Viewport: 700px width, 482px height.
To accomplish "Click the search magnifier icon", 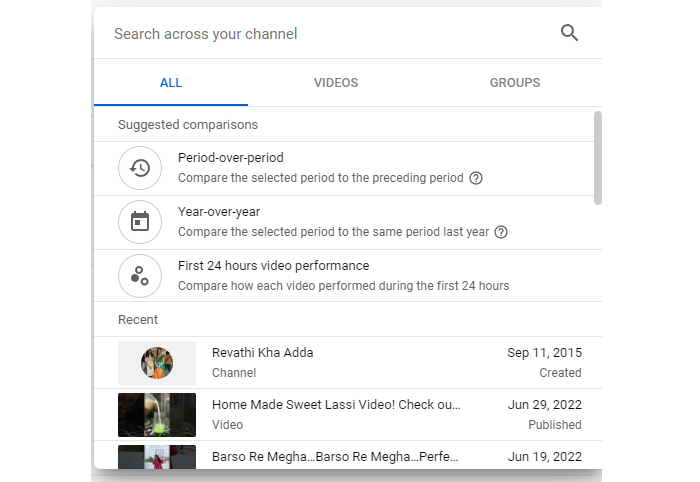I will coord(569,33).
